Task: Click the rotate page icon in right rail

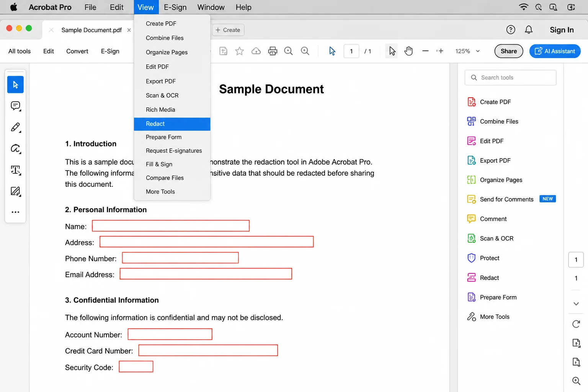Action: click(576, 324)
